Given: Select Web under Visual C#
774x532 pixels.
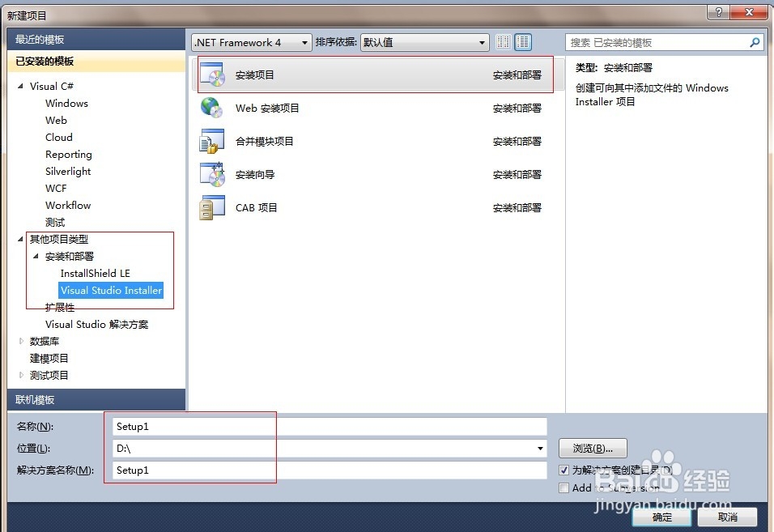Looking at the screenshot, I should (56, 120).
